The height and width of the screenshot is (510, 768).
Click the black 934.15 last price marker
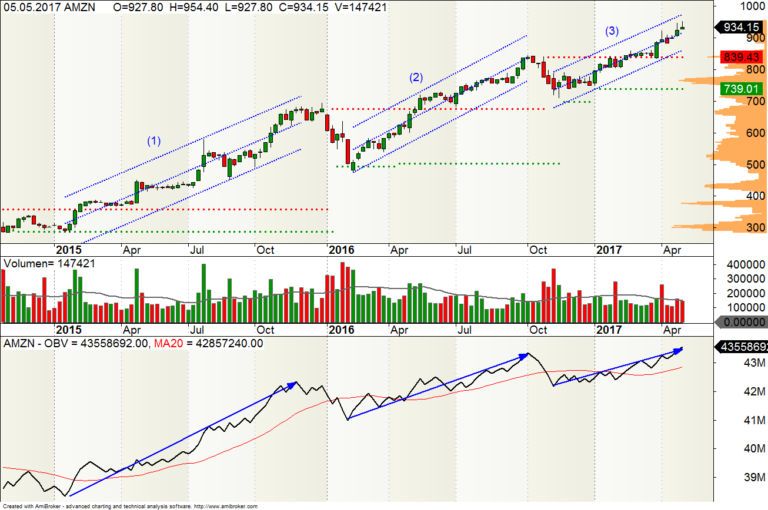[740, 27]
